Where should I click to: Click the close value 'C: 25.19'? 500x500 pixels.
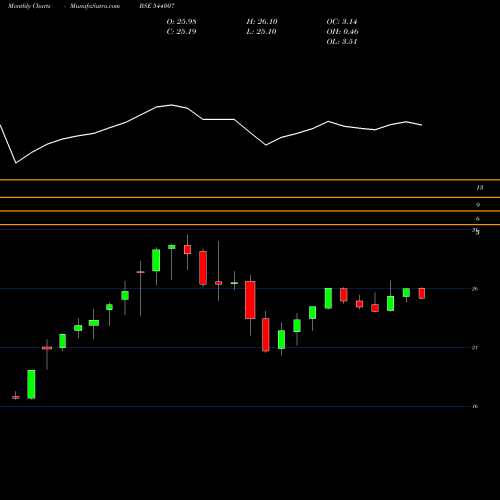181,32
